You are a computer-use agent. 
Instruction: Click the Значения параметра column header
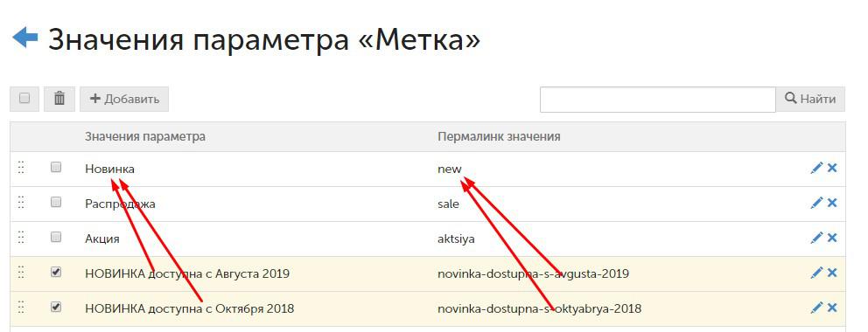pos(145,136)
